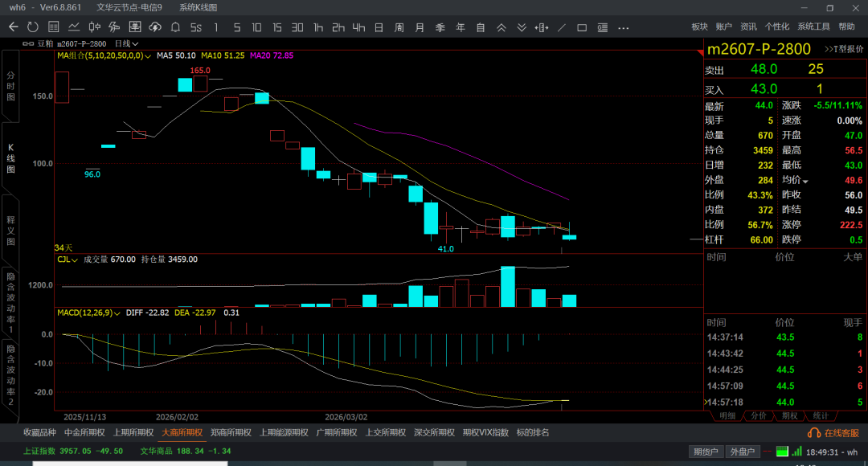Switch to the 郑商所期权 tab

pyautogui.click(x=230, y=432)
